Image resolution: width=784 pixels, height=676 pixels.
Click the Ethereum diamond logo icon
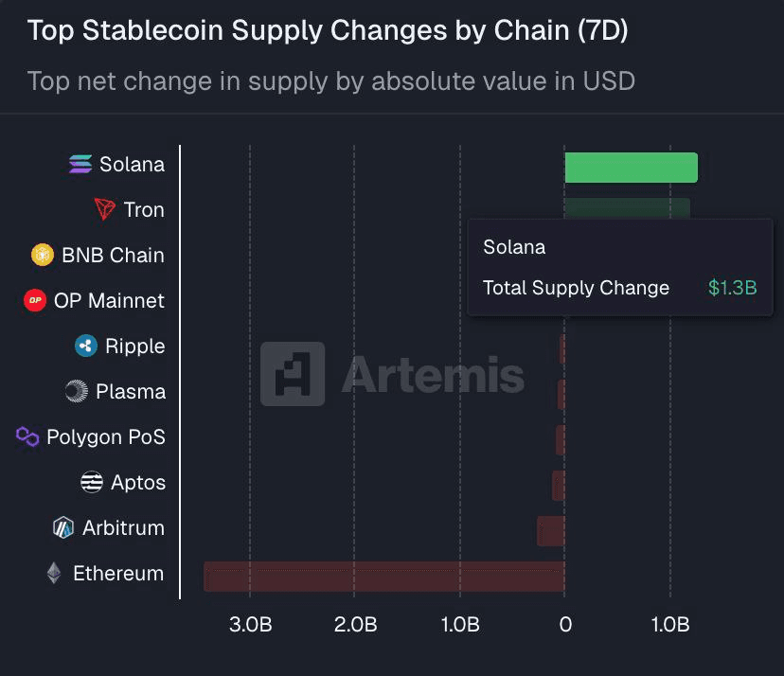click(x=54, y=573)
